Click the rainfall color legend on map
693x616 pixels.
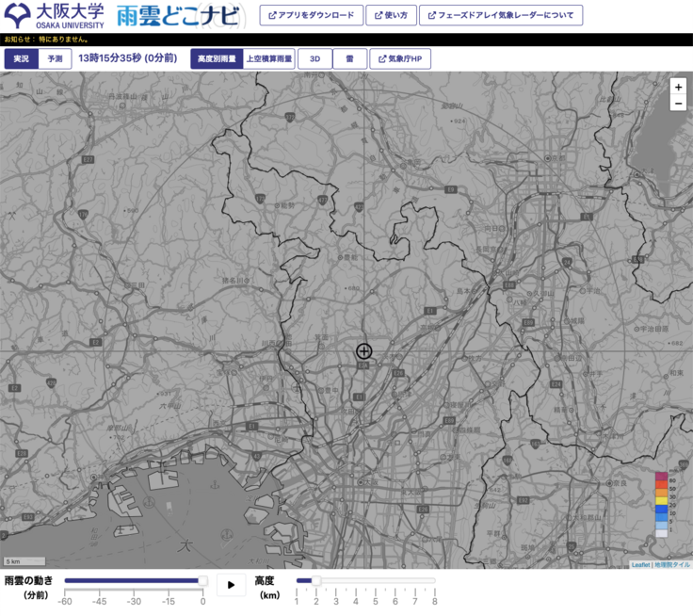point(661,504)
